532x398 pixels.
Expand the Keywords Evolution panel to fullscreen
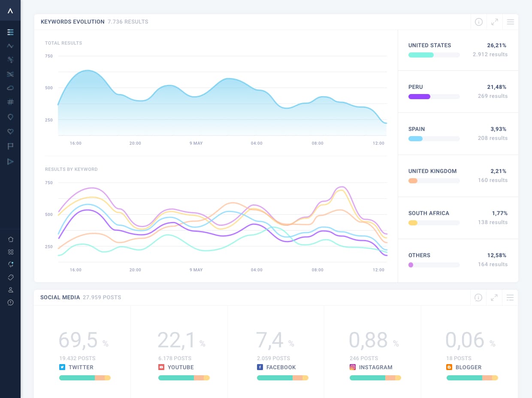pyautogui.click(x=495, y=22)
